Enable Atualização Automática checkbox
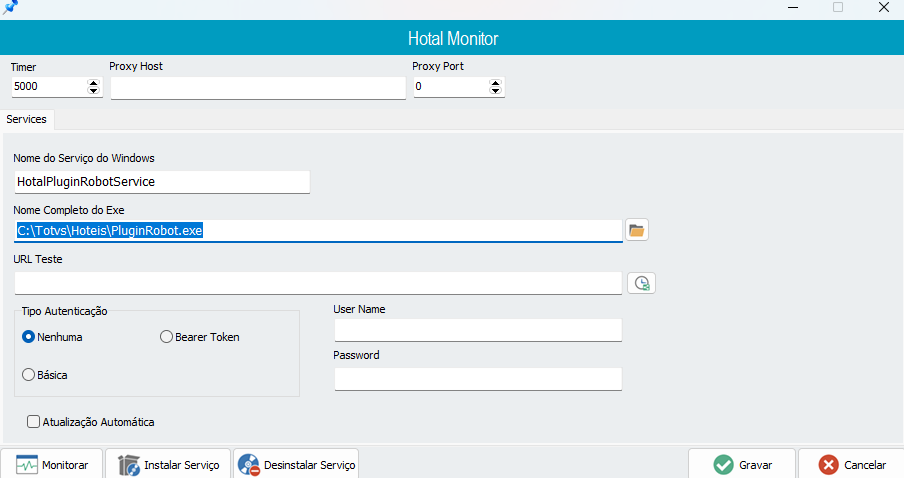 point(33,422)
